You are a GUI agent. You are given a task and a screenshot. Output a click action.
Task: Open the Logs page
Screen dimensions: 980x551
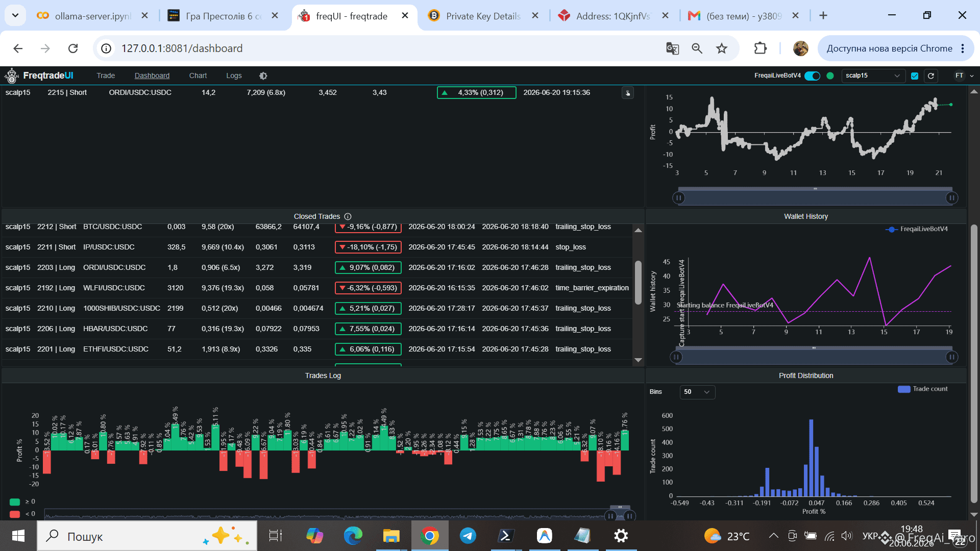click(x=234, y=76)
